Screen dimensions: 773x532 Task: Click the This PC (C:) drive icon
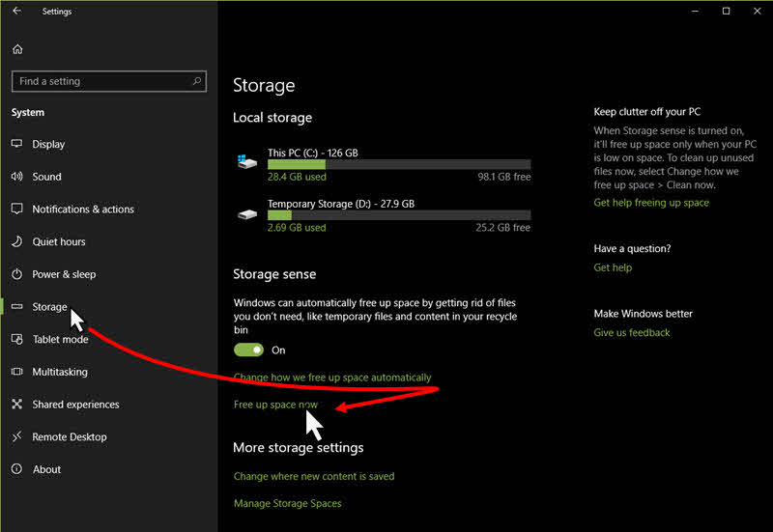point(247,161)
